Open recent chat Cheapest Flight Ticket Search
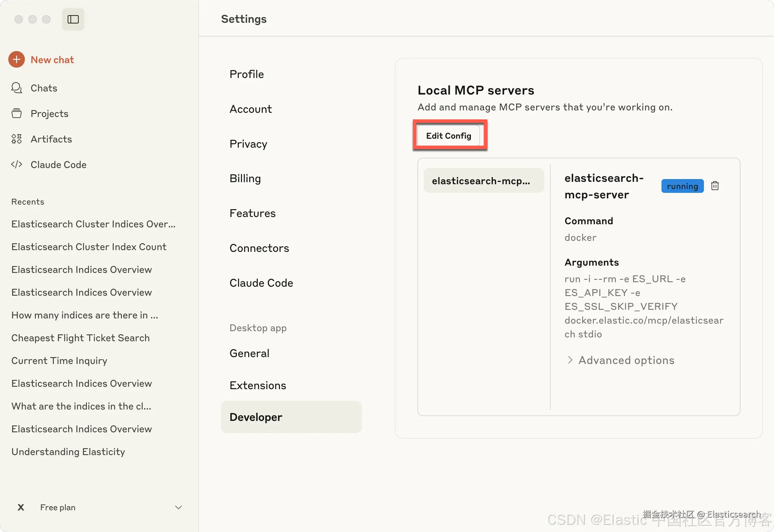 pyautogui.click(x=80, y=338)
